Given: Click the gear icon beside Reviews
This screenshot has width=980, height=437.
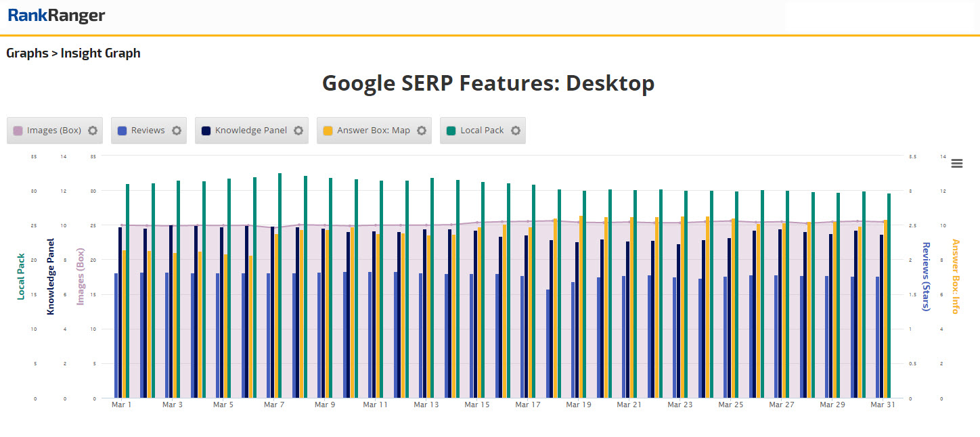Looking at the screenshot, I should (177, 131).
